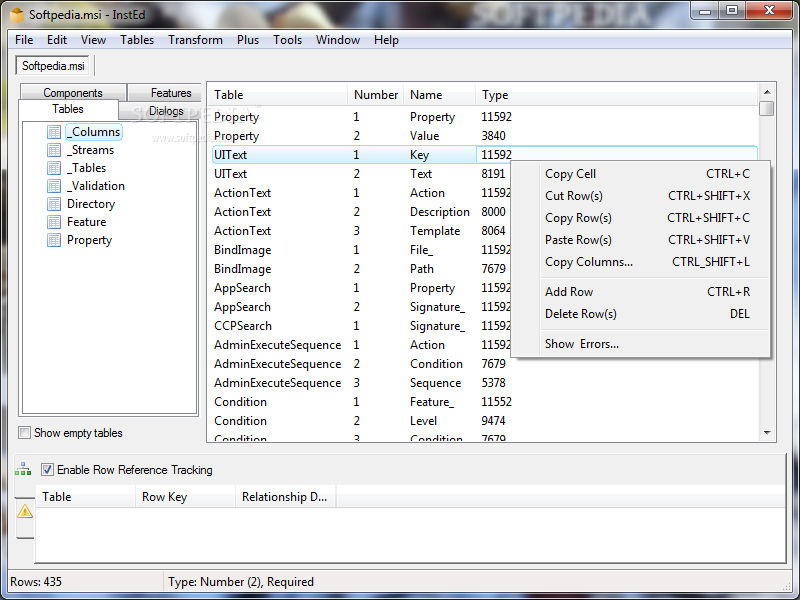Open the Help menu

pos(386,40)
